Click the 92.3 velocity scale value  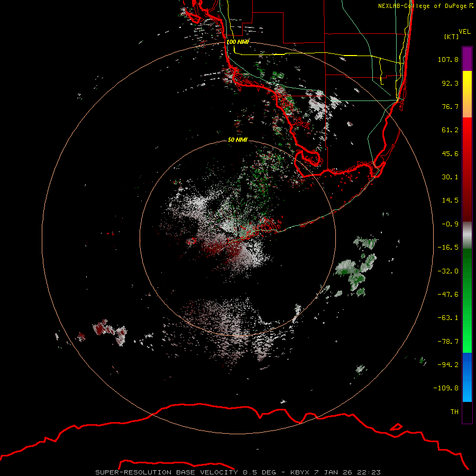(450, 83)
